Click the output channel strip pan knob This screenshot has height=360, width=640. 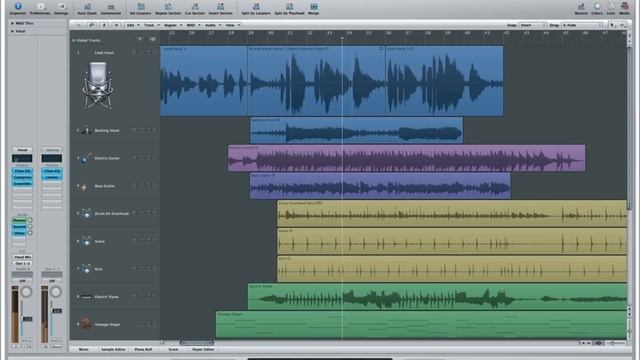56,292
